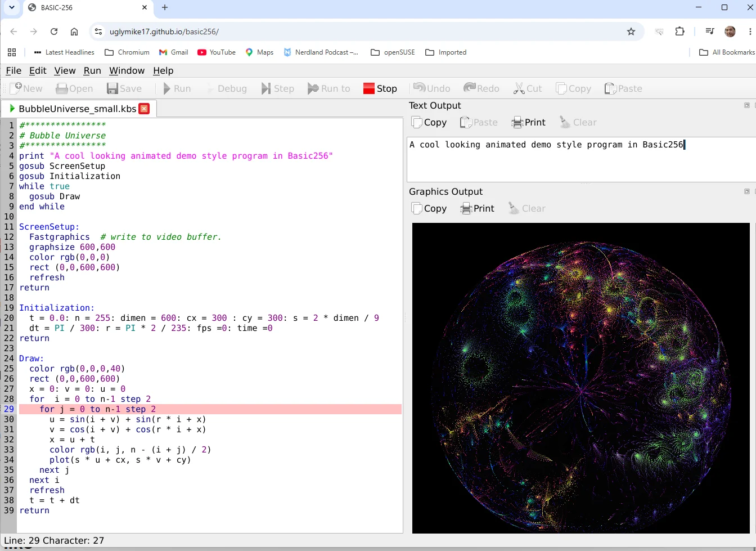Close the BASIC-256 browser tab
The width and height of the screenshot is (756, 551).
click(x=145, y=7)
